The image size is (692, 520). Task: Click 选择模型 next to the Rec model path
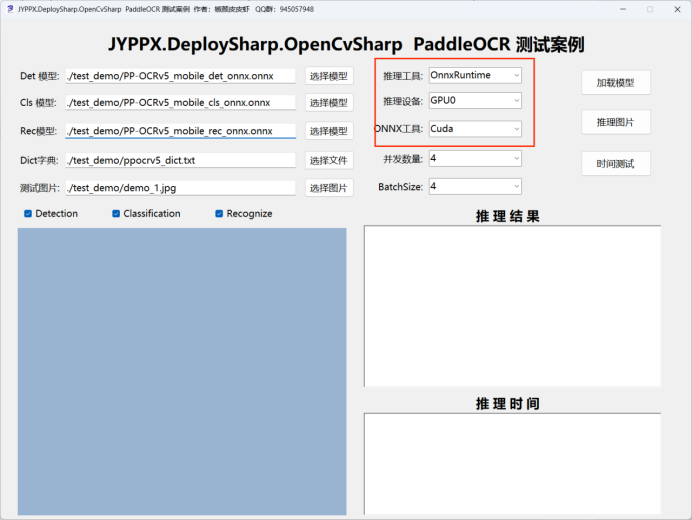(328, 131)
